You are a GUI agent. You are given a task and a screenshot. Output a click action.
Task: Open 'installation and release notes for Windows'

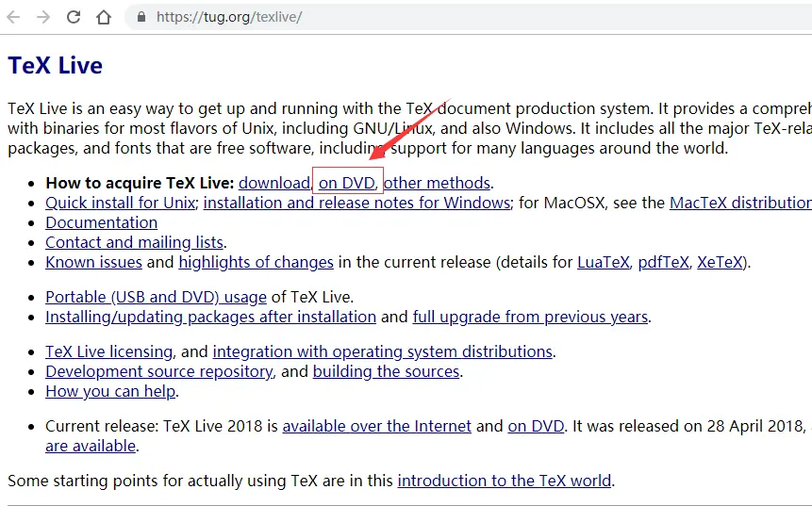tap(356, 203)
